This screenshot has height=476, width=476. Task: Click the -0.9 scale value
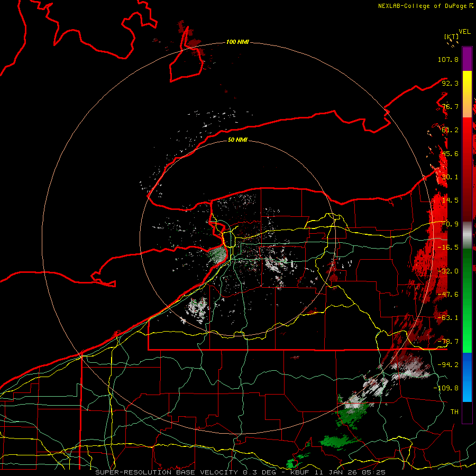click(450, 224)
